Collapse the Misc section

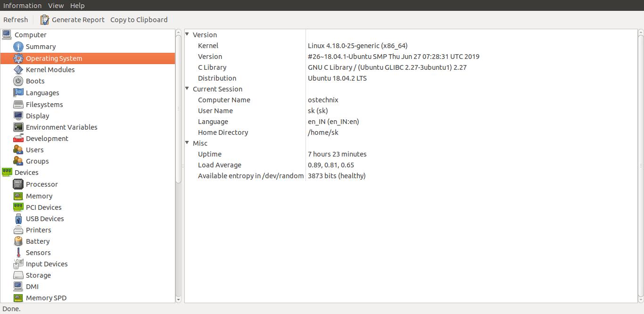[187, 143]
